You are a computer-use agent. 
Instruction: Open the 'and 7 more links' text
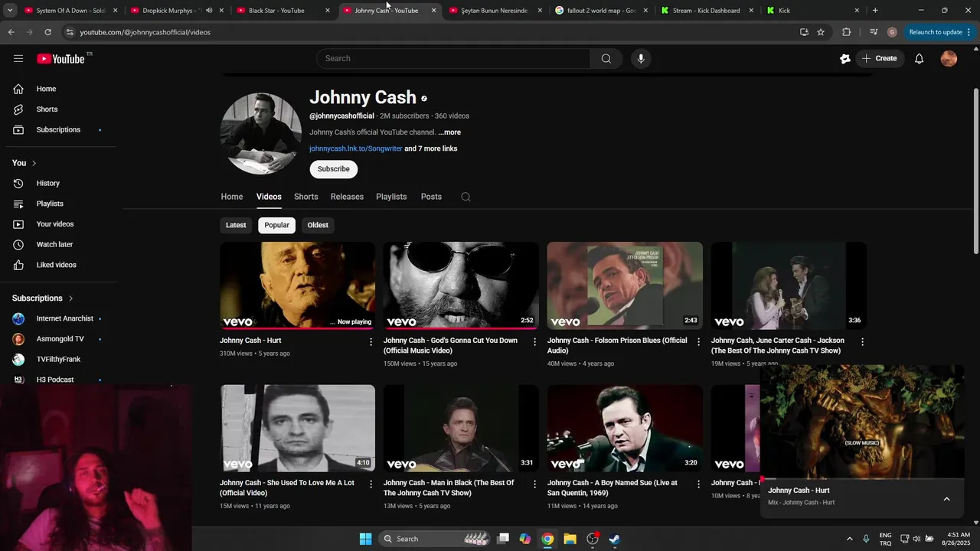431,148
